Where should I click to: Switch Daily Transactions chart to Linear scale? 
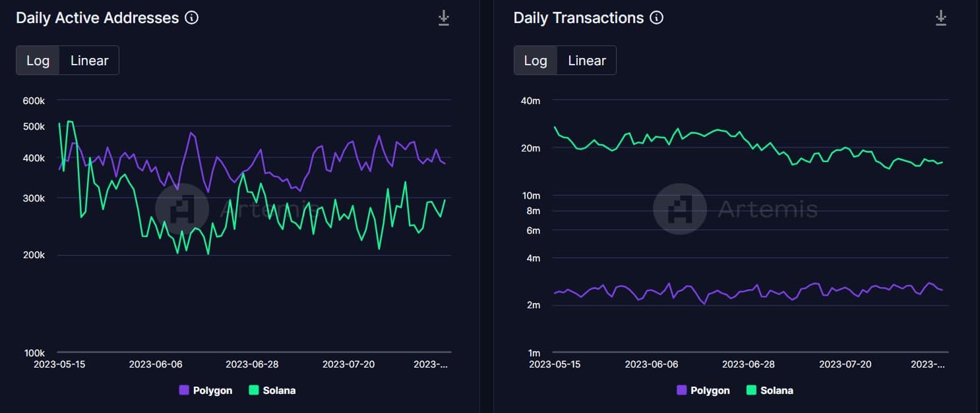(587, 61)
